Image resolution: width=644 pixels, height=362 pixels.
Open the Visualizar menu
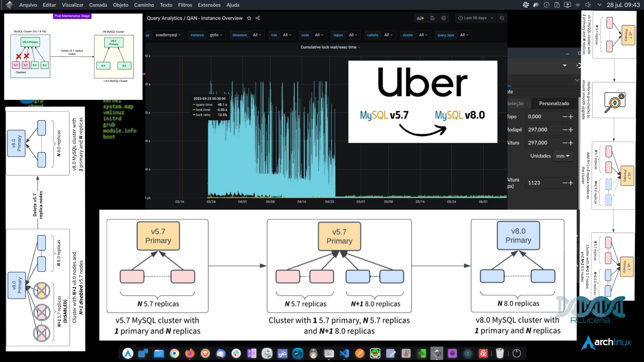pos(72,5)
